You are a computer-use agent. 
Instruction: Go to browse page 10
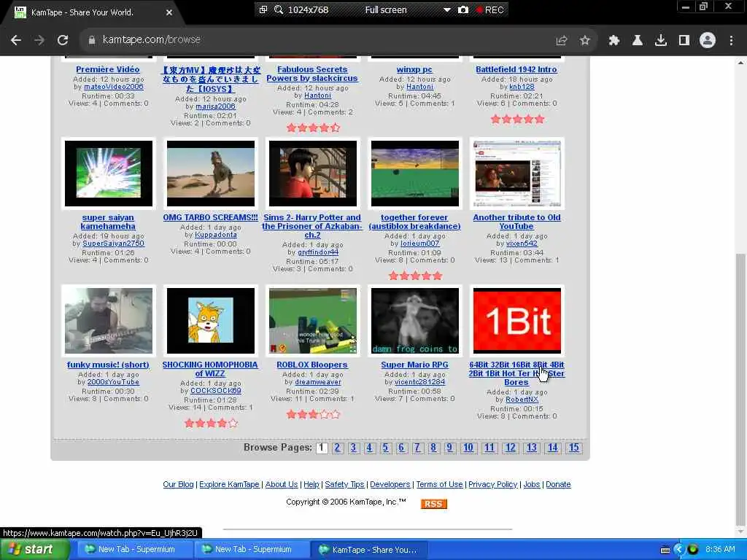[468, 448]
